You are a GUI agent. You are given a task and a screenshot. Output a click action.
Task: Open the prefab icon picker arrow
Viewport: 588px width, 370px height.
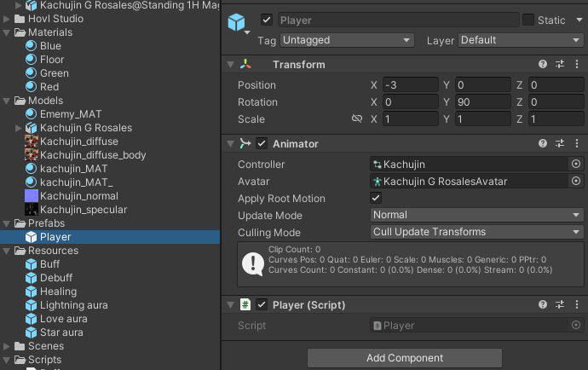(247, 32)
